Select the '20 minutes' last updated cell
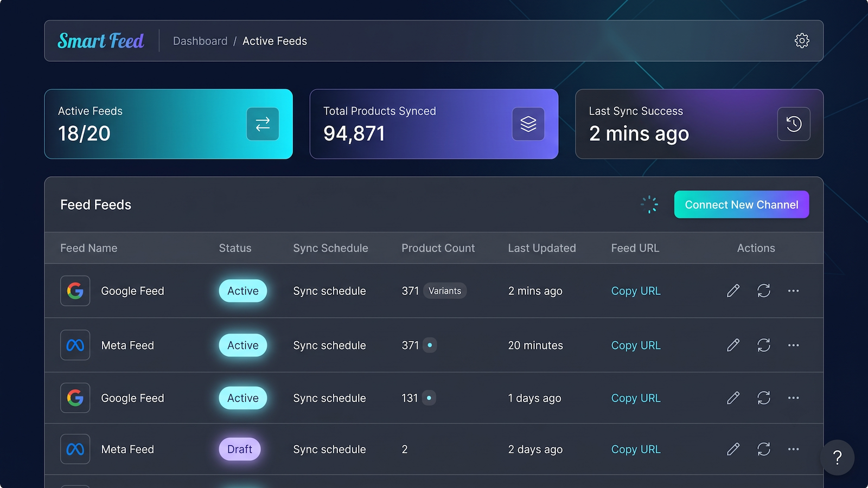 (x=535, y=345)
